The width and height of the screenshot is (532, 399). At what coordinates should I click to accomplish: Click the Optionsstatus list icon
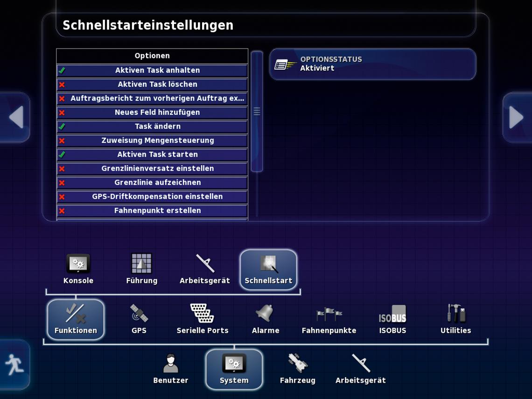point(285,64)
